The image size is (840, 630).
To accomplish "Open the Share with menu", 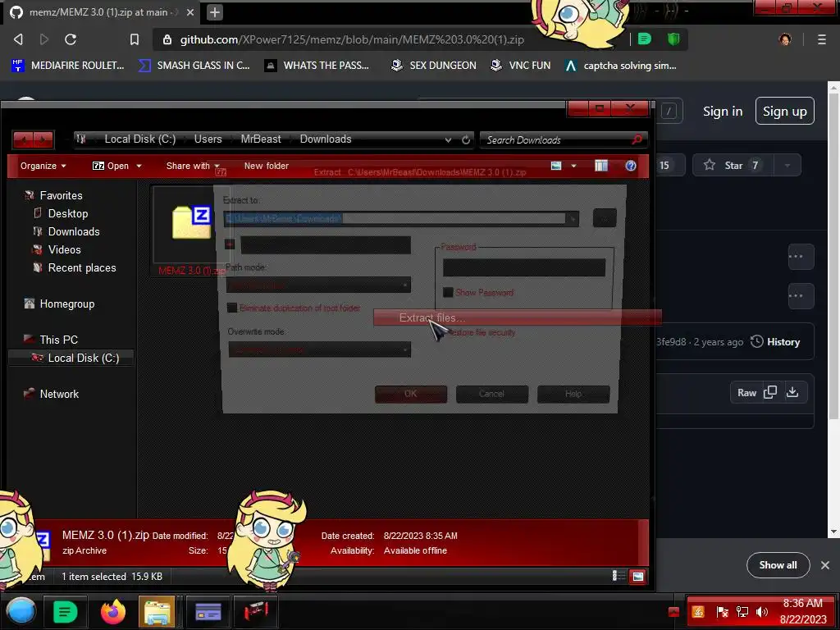I will (x=193, y=166).
